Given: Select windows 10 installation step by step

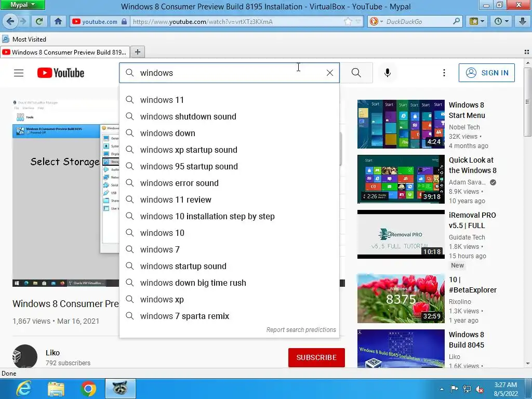Looking at the screenshot, I should coord(229,216).
